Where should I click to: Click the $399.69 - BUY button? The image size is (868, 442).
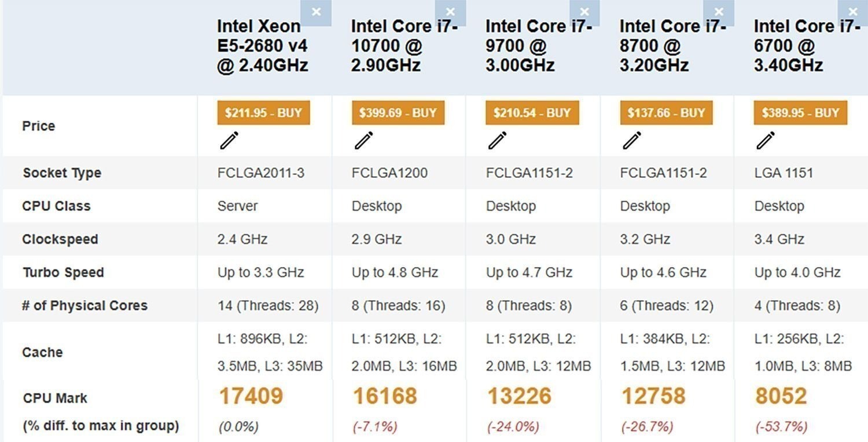pyautogui.click(x=398, y=113)
